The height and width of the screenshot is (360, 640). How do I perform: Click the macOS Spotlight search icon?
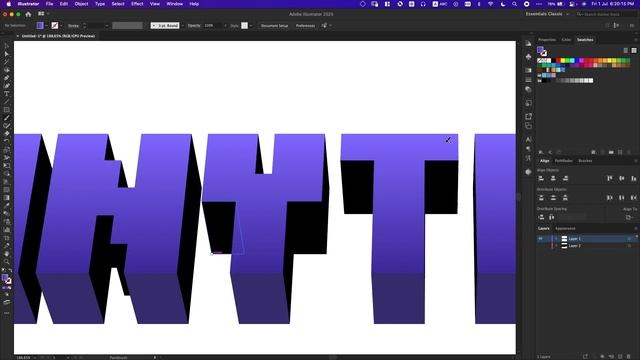515,4
